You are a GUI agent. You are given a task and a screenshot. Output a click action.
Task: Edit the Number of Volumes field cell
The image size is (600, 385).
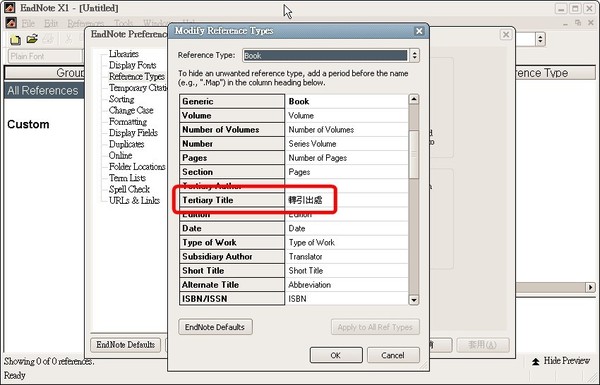click(x=347, y=130)
